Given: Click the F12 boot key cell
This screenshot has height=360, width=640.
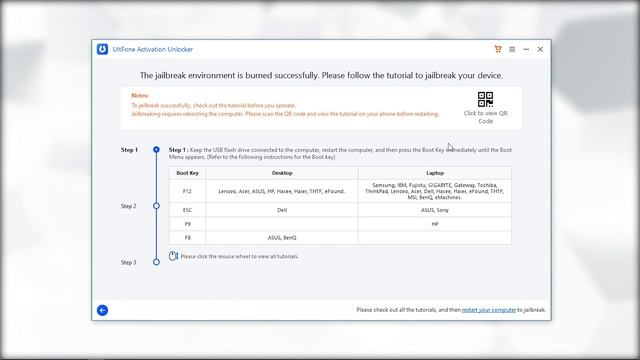Looking at the screenshot, I should coord(187,191).
